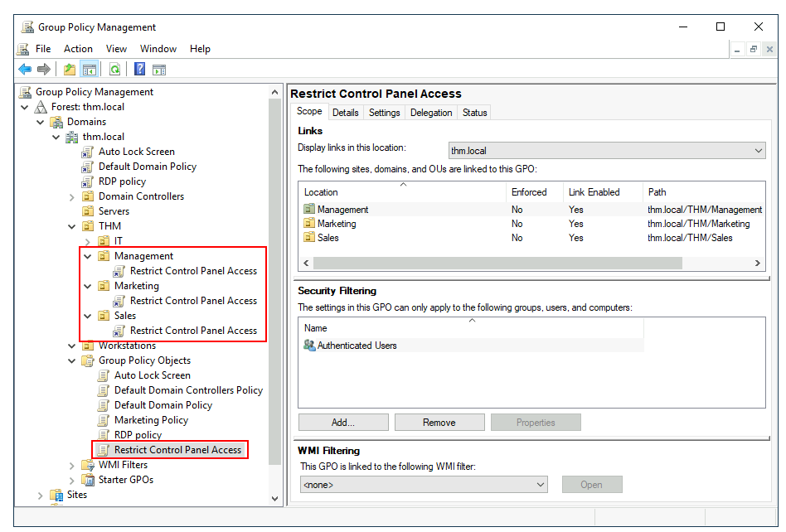Toggle Show/Hide Console Tree toolbar button
786x532 pixels.
[89, 70]
